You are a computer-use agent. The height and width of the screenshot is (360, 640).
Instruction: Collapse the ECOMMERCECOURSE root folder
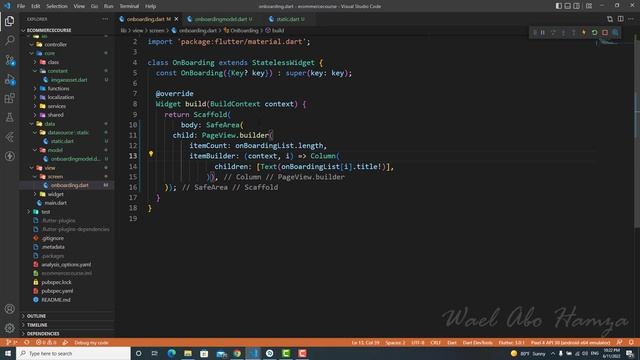67,30
